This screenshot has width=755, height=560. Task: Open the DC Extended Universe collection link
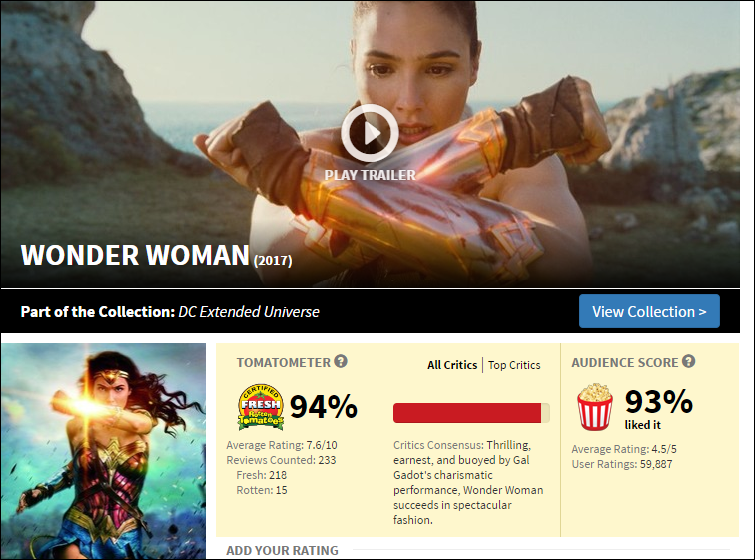point(249,312)
